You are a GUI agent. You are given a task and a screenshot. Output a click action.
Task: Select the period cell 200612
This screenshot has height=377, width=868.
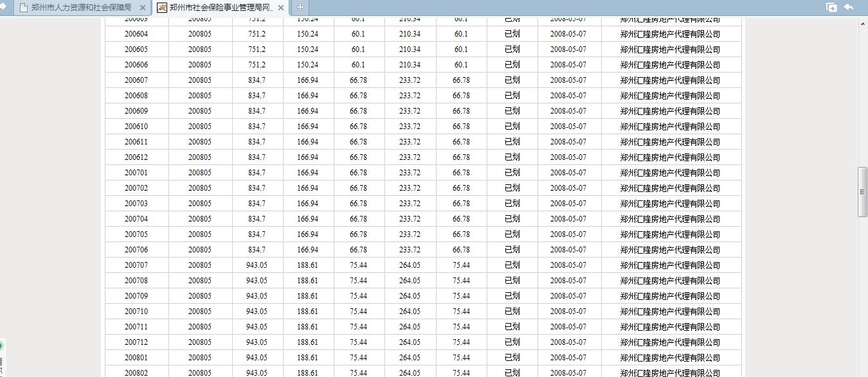pos(136,157)
